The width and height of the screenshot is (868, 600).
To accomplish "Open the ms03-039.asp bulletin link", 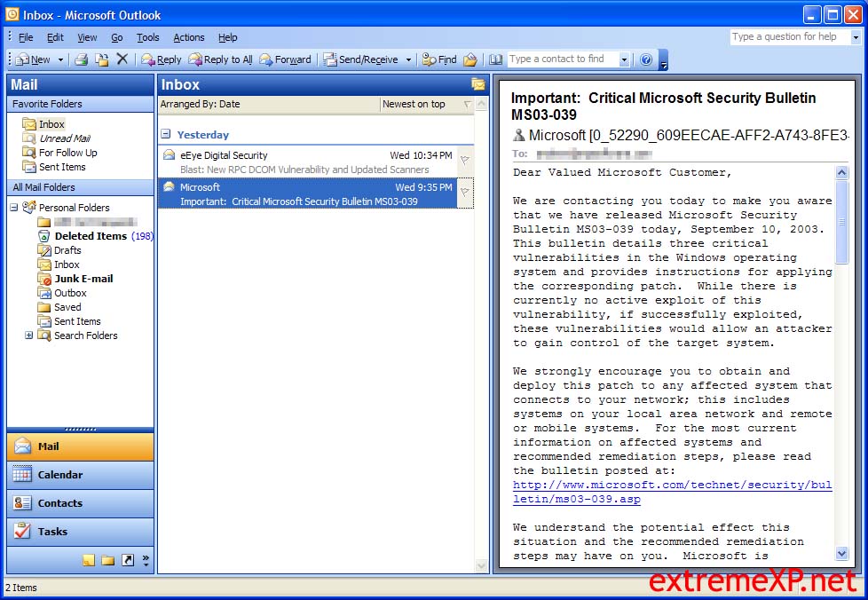I will pyautogui.click(x=672, y=492).
